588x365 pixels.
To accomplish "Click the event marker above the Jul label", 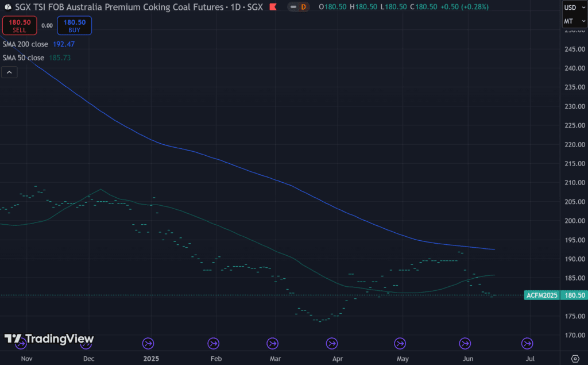I will (527, 343).
